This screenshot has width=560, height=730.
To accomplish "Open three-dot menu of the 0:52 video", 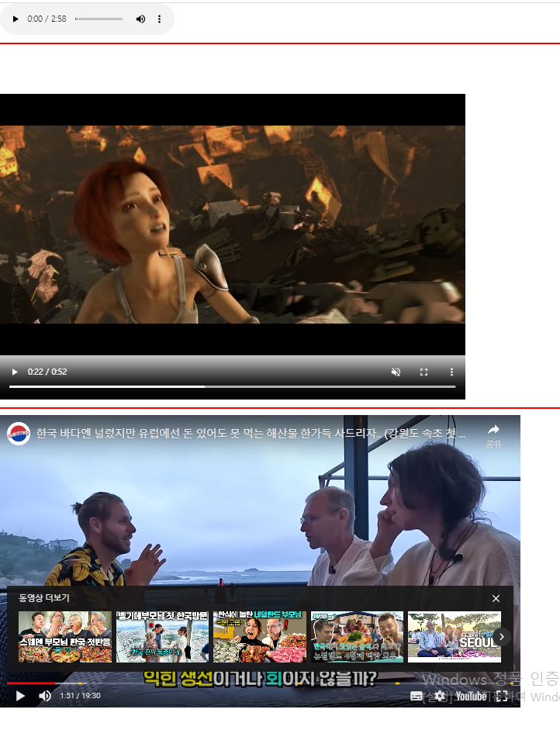I will [451, 372].
